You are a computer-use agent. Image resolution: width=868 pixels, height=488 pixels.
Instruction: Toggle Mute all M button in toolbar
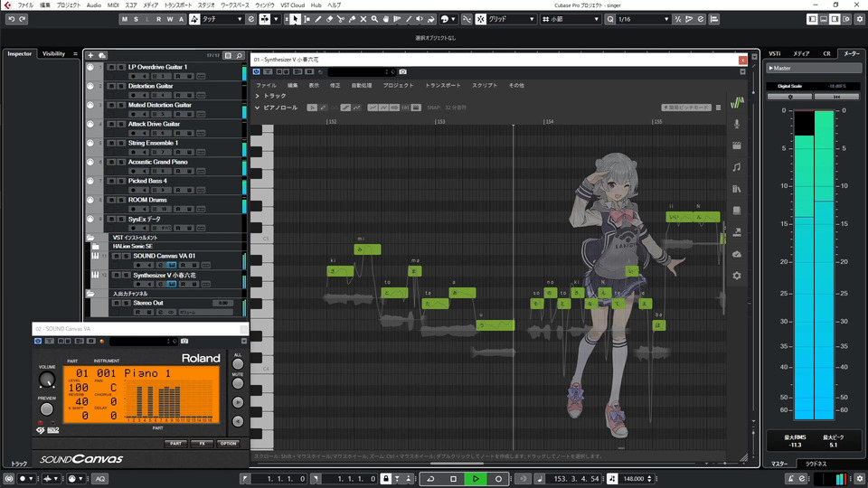(125, 19)
